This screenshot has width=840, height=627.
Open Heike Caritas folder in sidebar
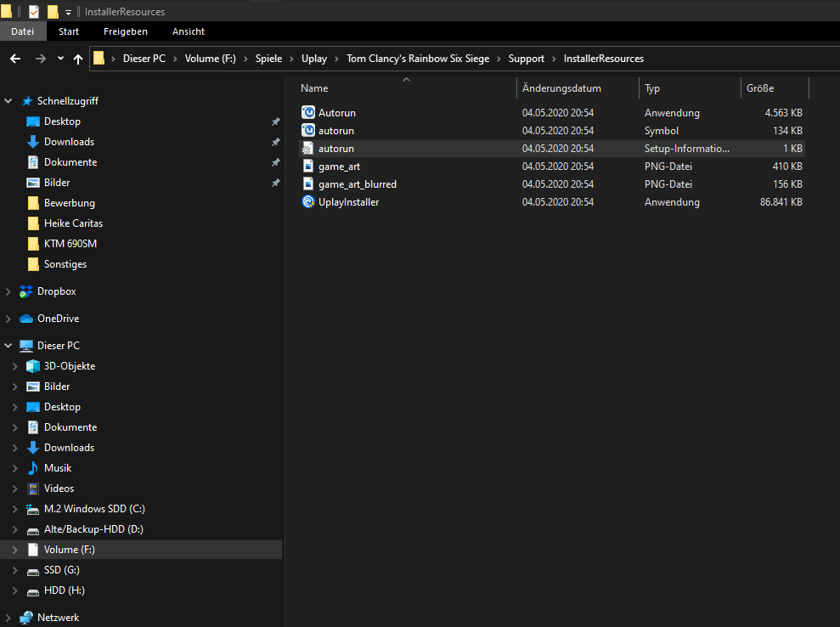[73, 223]
